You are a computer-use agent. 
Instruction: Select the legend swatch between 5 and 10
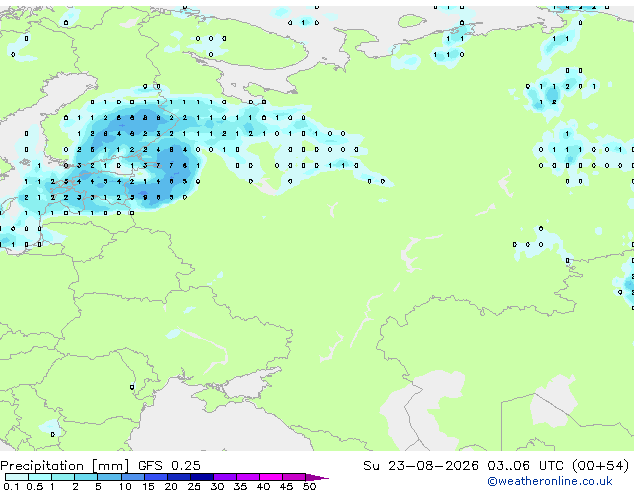pos(109,477)
